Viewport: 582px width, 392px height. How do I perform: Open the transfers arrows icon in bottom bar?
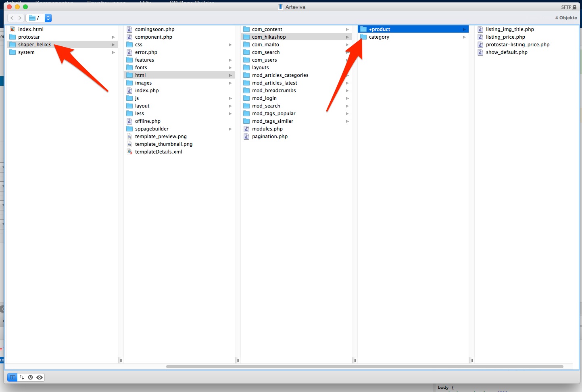22,377
